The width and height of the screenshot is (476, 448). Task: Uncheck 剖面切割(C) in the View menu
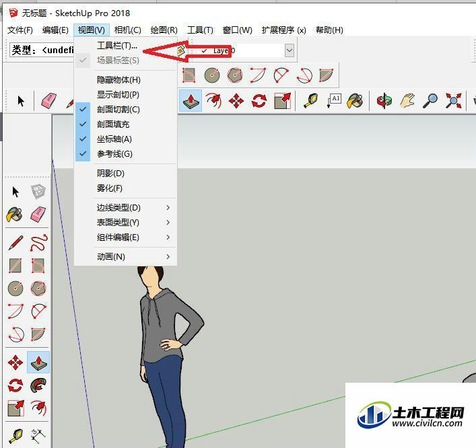tap(126, 110)
